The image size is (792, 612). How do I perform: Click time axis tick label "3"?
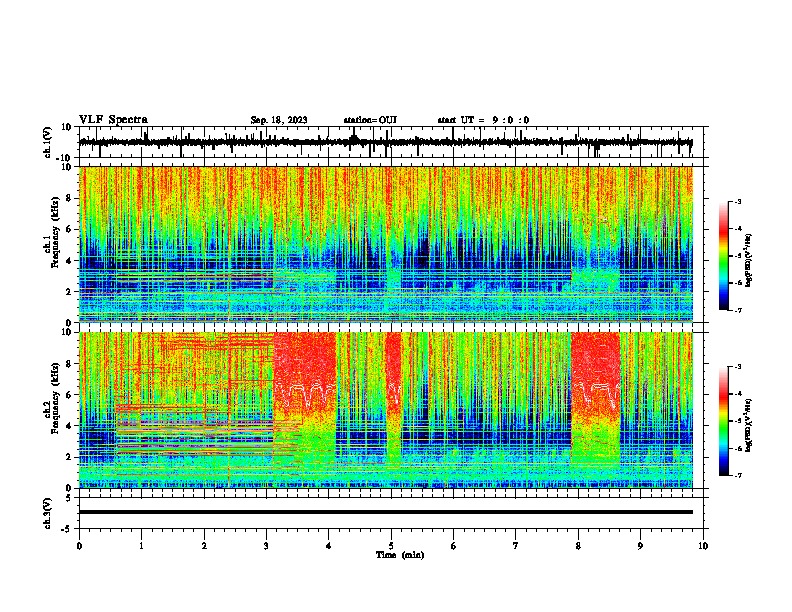click(266, 546)
